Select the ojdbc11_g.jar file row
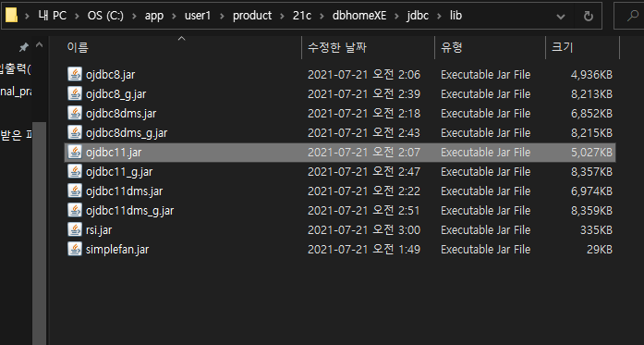This screenshot has height=345, width=644. click(x=340, y=171)
